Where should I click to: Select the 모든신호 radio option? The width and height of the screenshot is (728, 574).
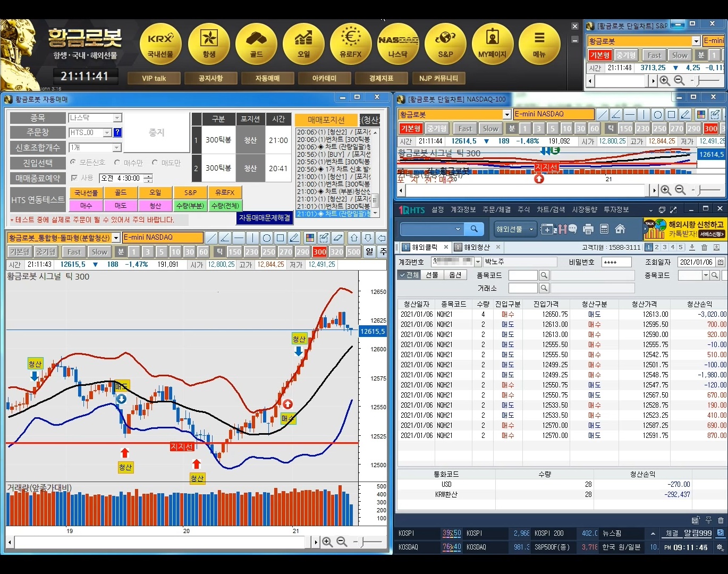click(x=73, y=162)
